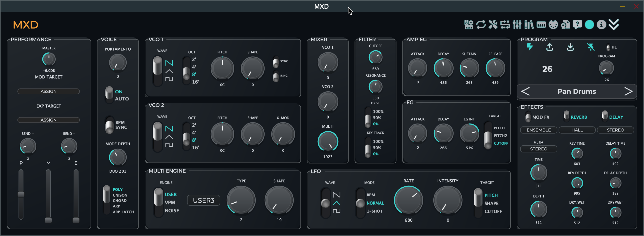Click the signal routing arrows icon
This screenshot has width=644, height=236.
point(505,25)
